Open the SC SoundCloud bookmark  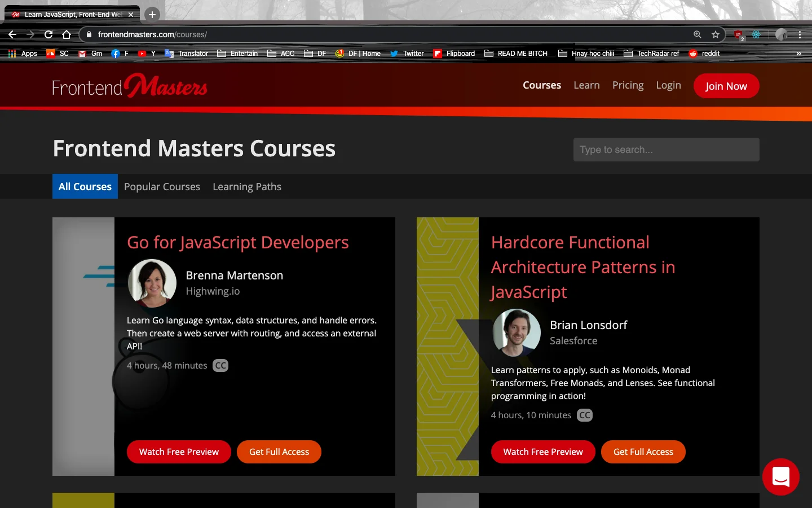pos(58,54)
